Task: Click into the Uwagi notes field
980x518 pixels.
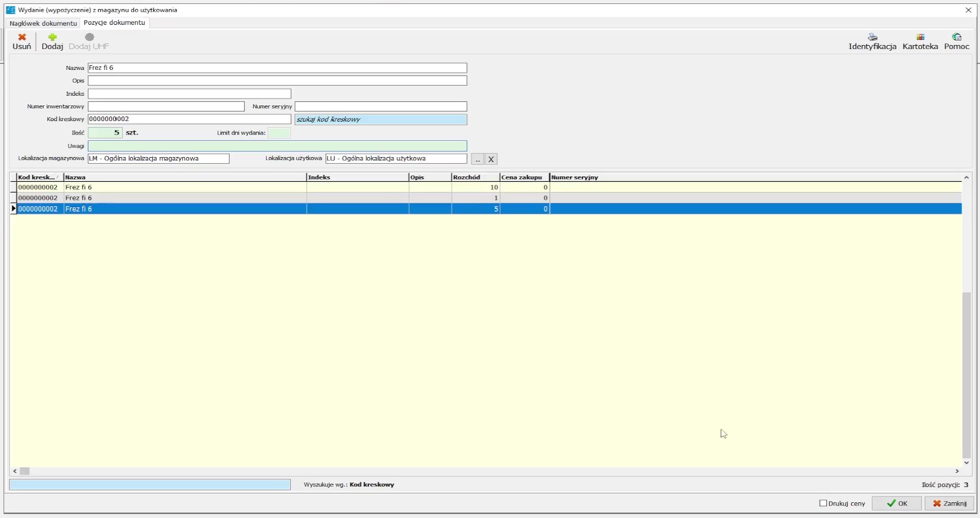Action: [x=277, y=146]
